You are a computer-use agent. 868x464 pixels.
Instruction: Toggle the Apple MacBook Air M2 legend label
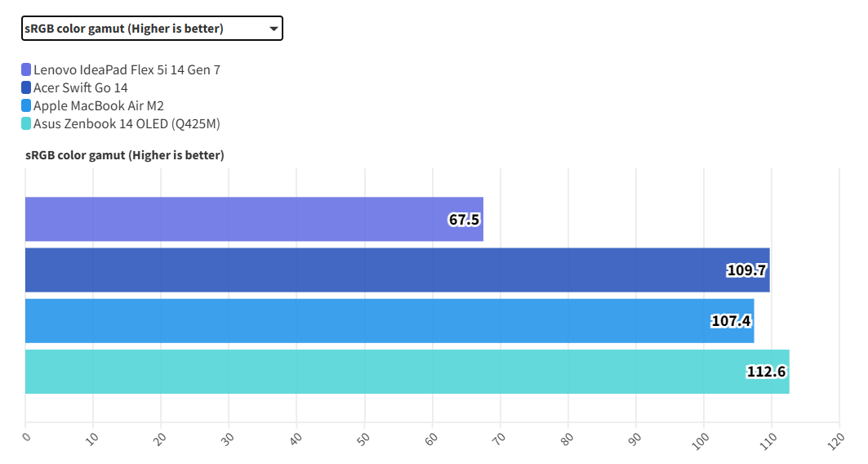(99, 106)
